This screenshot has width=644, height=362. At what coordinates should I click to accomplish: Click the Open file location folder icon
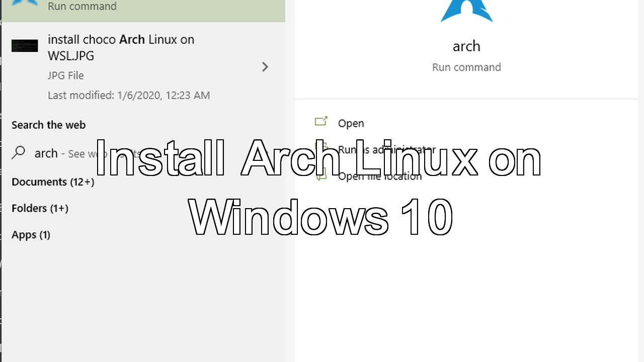(321, 175)
